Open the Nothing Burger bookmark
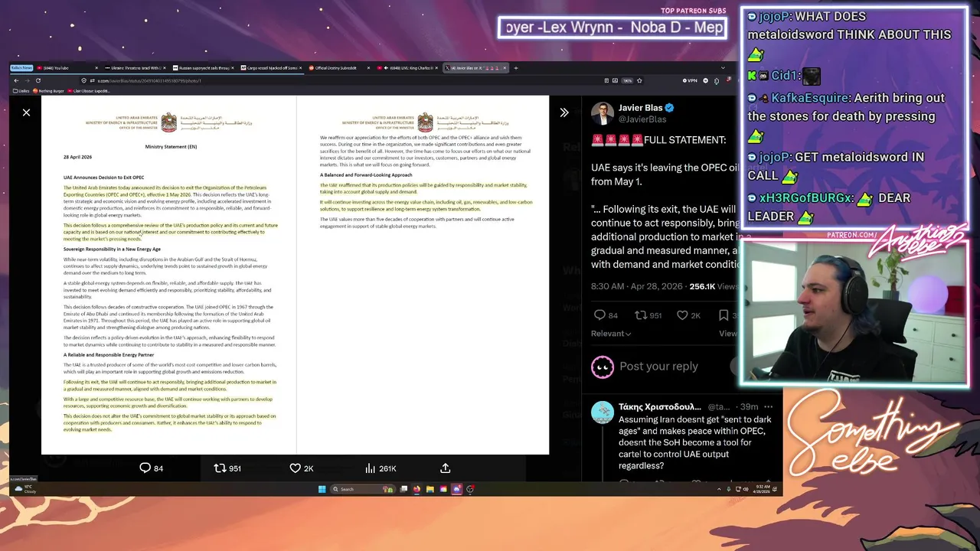This screenshot has height=551, width=980. pyautogui.click(x=50, y=91)
